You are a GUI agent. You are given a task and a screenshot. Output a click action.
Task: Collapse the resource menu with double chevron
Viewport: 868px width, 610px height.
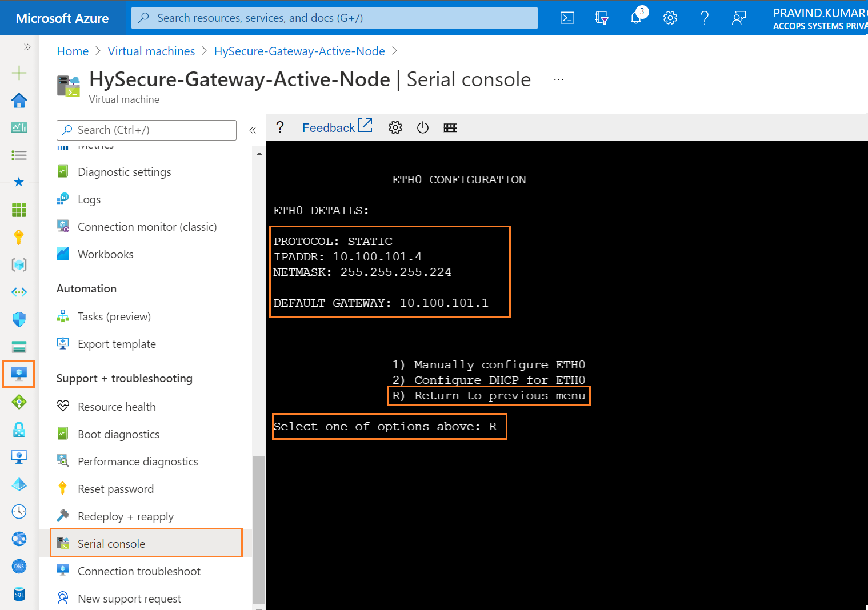[252, 130]
